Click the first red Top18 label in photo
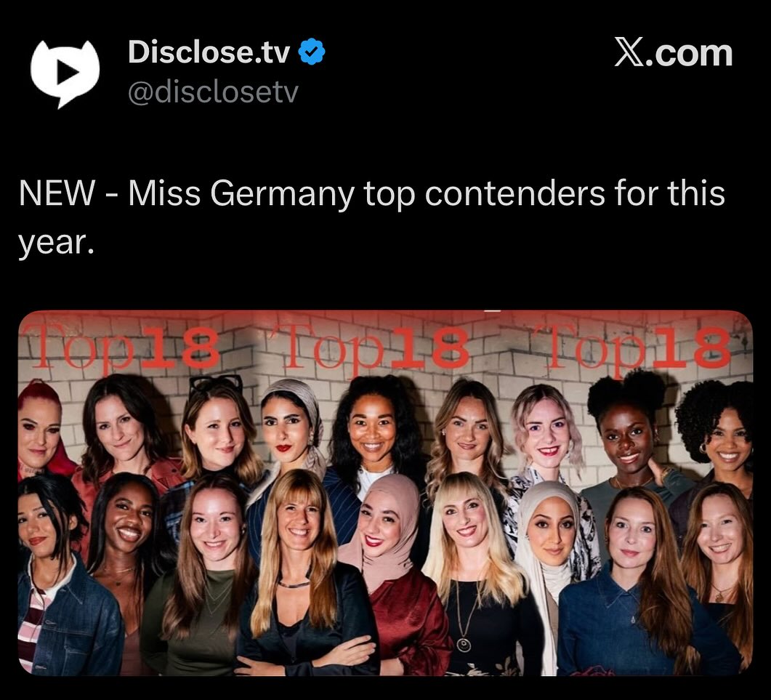771x700 pixels. (x=122, y=347)
